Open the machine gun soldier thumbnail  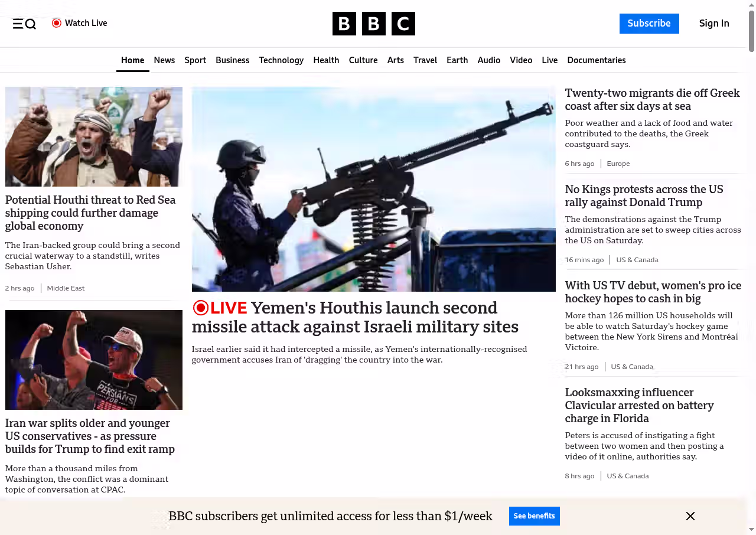pyautogui.click(x=374, y=189)
